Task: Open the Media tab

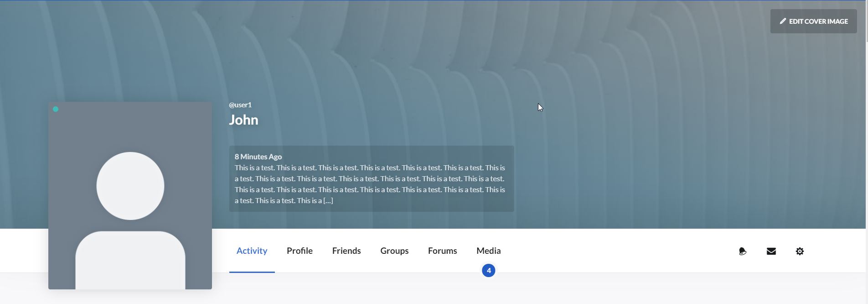Action: tap(489, 251)
